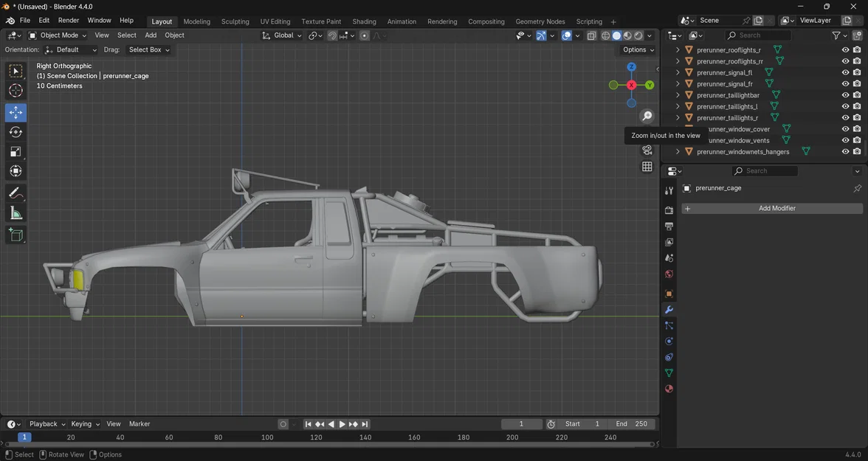This screenshot has height=461, width=868.
Task: Expand the prerunner_signal_fl tree item
Action: pos(678,73)
